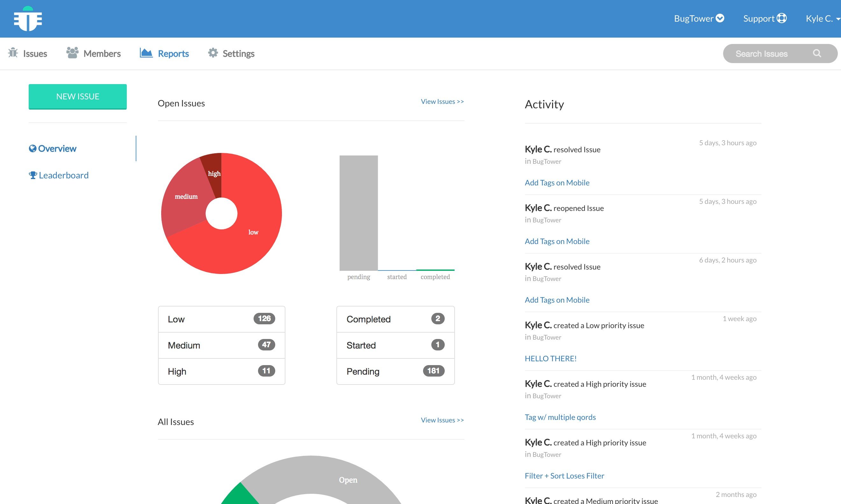841x504 pixels.
Task: Select Leaderboard in the sidebar
Action: (x=59, y=175)
